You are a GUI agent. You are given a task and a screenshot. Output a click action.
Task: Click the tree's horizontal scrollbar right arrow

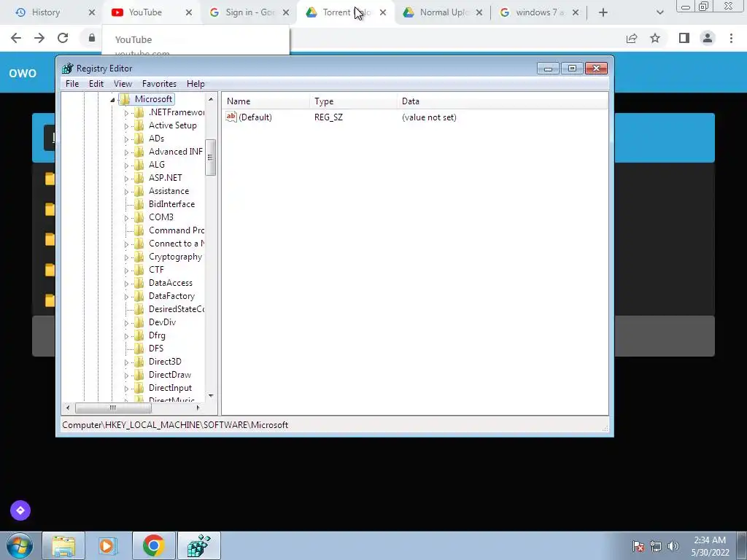click(198, 408)
